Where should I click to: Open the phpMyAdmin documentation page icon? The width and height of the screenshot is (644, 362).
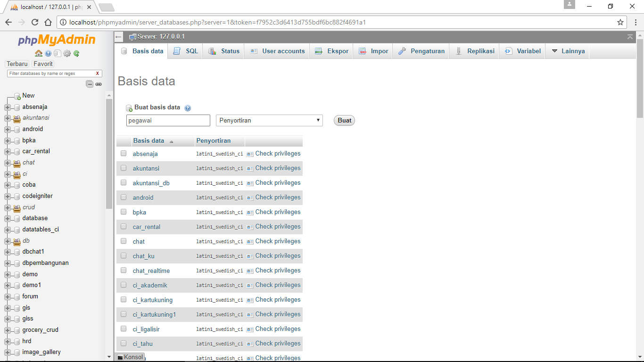coord(58,53)
